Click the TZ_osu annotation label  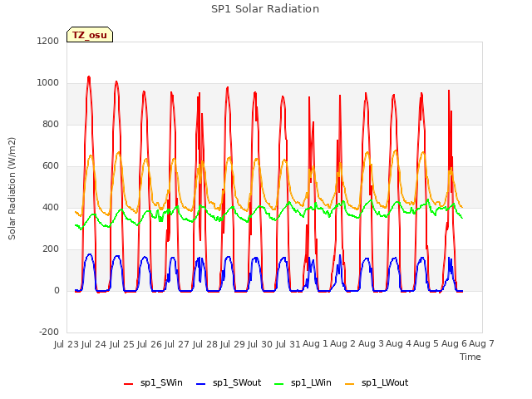(90, 35)
